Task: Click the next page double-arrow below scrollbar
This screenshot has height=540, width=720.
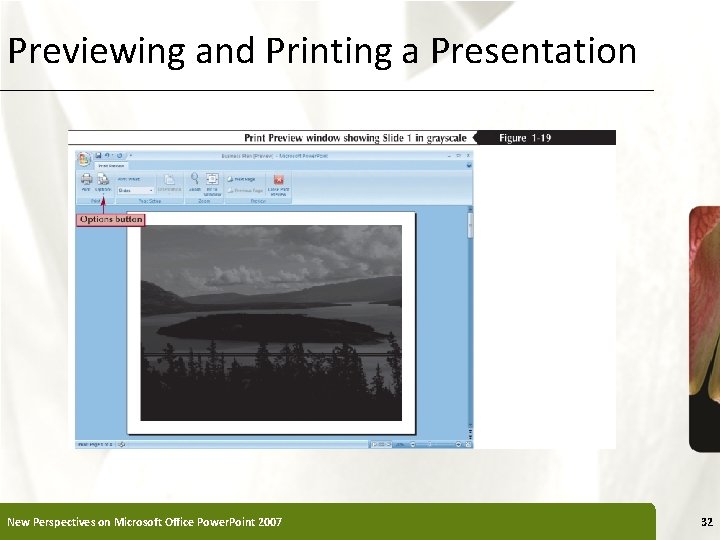Action: (x=470, y=438)
